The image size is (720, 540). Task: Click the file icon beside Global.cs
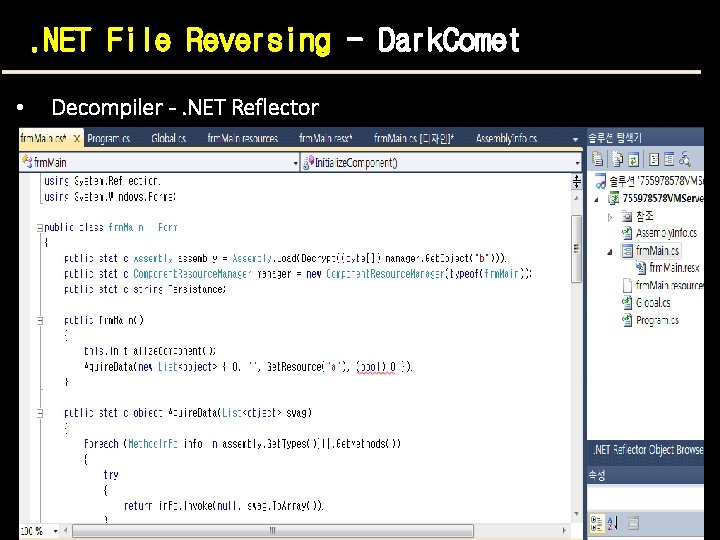point(627,303)
